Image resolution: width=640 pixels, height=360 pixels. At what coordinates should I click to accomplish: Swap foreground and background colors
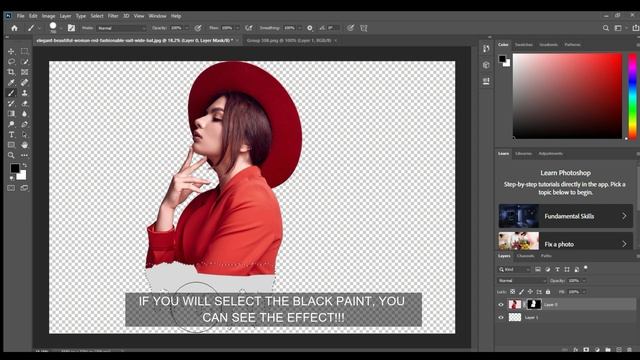pyautogui.click(x=24, y=165)
